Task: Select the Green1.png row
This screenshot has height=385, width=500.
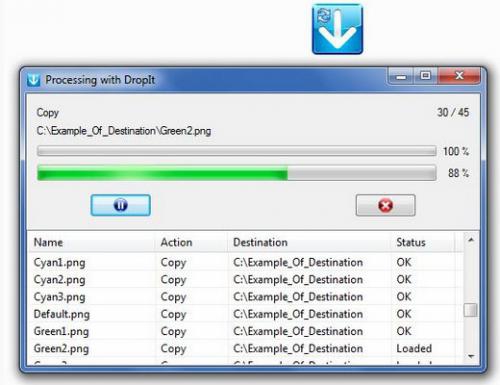Action: click(246, 331)
